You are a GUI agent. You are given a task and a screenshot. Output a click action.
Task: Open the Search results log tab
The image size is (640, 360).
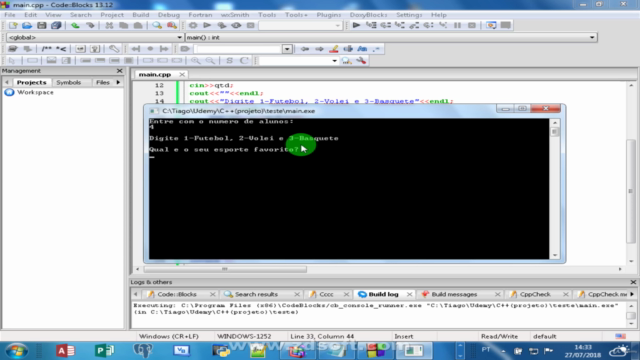pos(256,294)
